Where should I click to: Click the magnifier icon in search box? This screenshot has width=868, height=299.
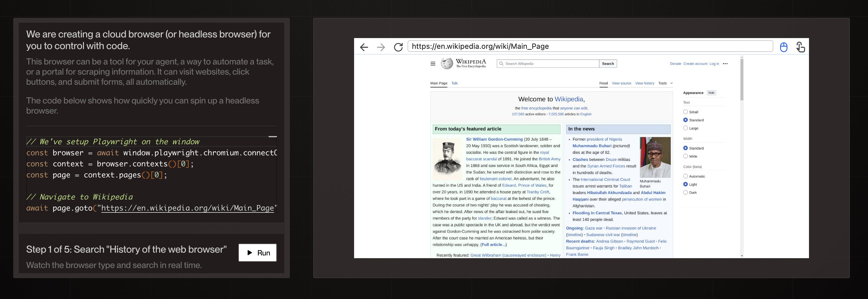pos(501,64)
